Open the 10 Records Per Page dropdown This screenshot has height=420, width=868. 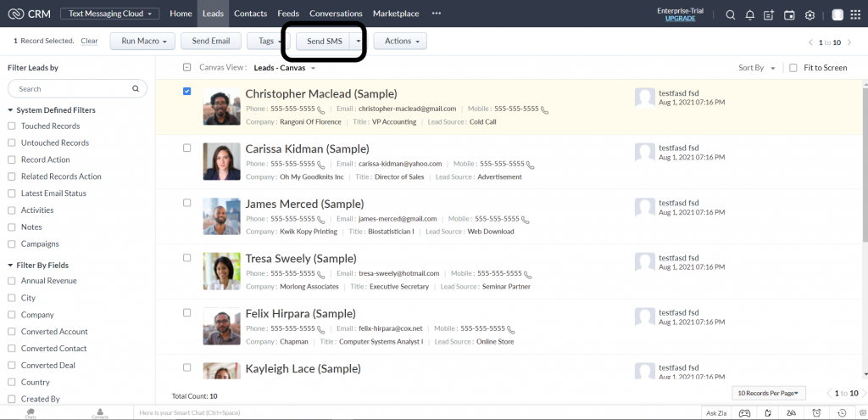tap(768, 393)
